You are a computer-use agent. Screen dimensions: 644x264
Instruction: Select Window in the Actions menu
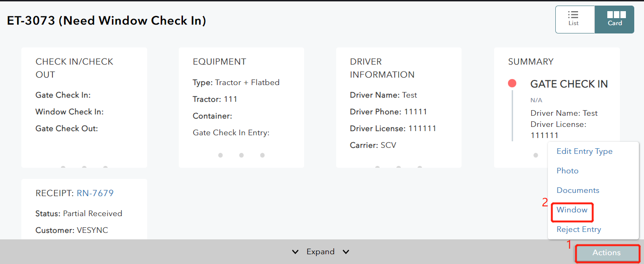(572, 210)
